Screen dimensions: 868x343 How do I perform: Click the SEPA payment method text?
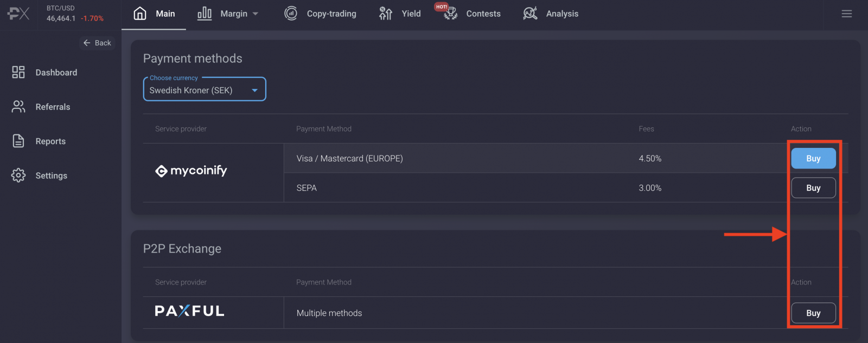[x=307, y=187]
